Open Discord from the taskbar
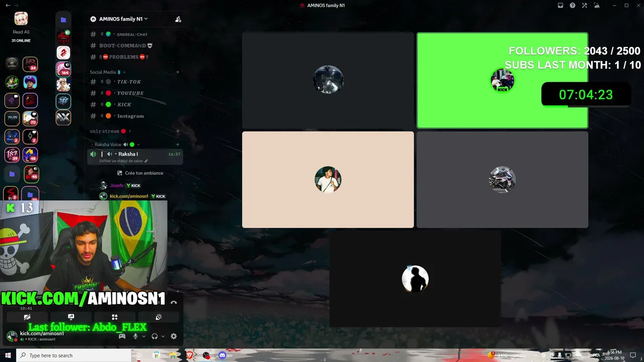The image size is (644, 362). (x=222, y=355)
